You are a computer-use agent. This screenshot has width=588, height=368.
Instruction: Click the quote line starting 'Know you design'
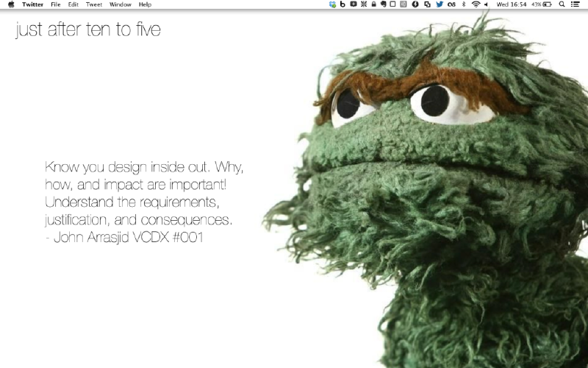144,167
